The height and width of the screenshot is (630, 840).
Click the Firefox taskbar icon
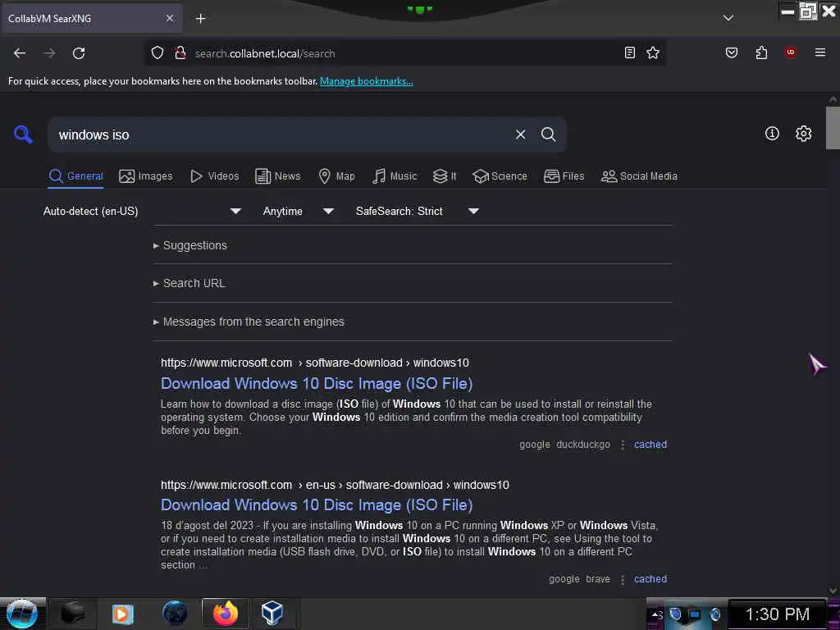226,613
